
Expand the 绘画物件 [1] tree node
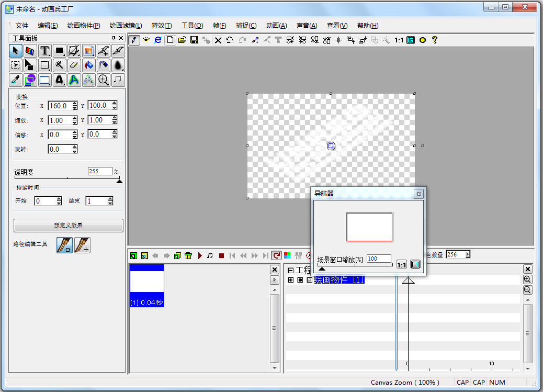(291, 280)
